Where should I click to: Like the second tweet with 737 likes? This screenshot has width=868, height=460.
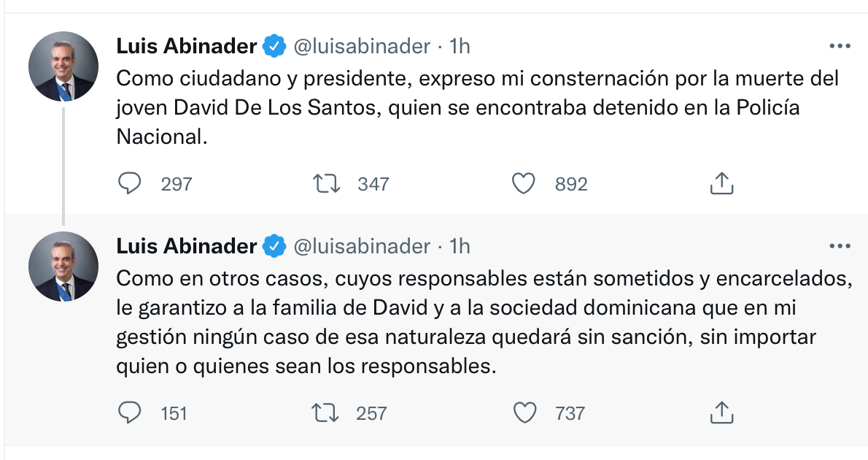(x=524, y=413)
